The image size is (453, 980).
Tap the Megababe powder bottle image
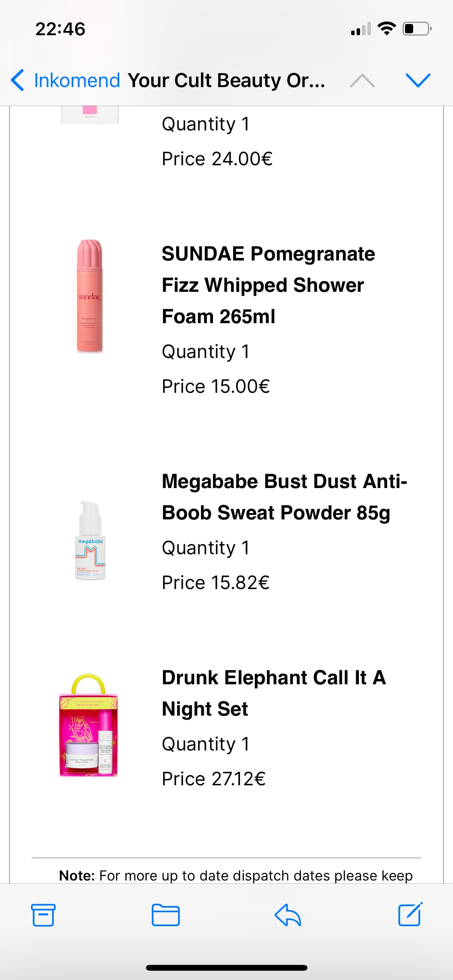click(x=90, y=540)
